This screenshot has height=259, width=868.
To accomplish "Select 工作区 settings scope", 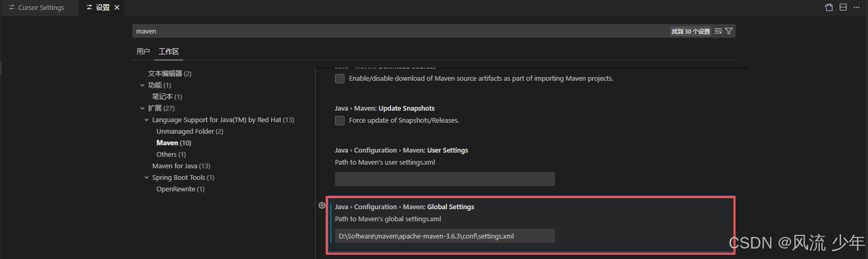I will coord(169,51).
